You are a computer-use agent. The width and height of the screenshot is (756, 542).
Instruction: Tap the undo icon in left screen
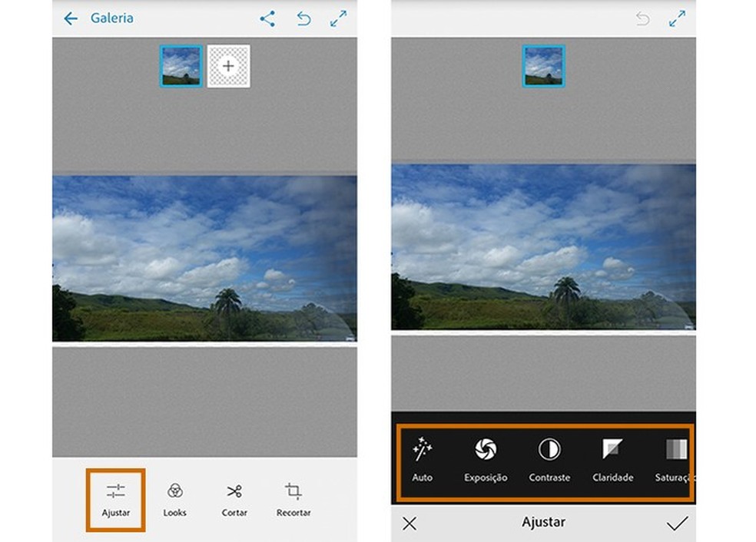[303, 18]
